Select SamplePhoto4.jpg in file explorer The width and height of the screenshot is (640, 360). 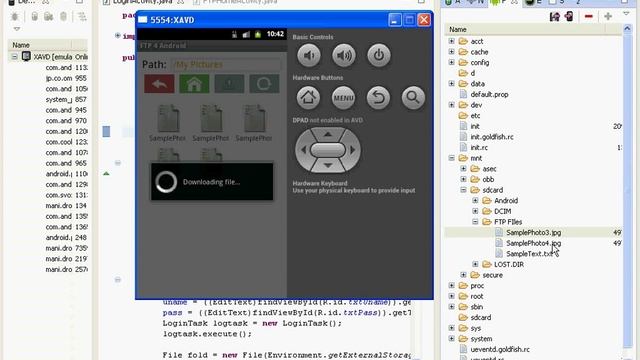[533, 243]
